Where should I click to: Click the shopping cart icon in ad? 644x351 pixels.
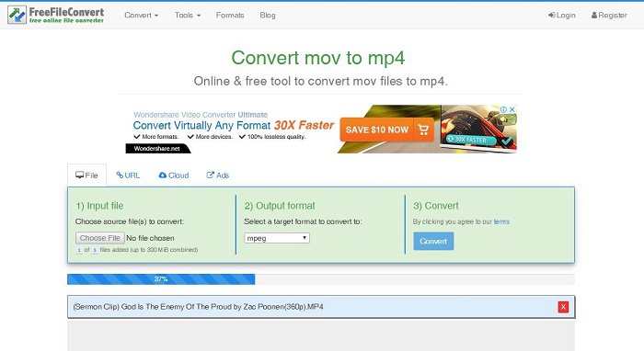[423, 130]
